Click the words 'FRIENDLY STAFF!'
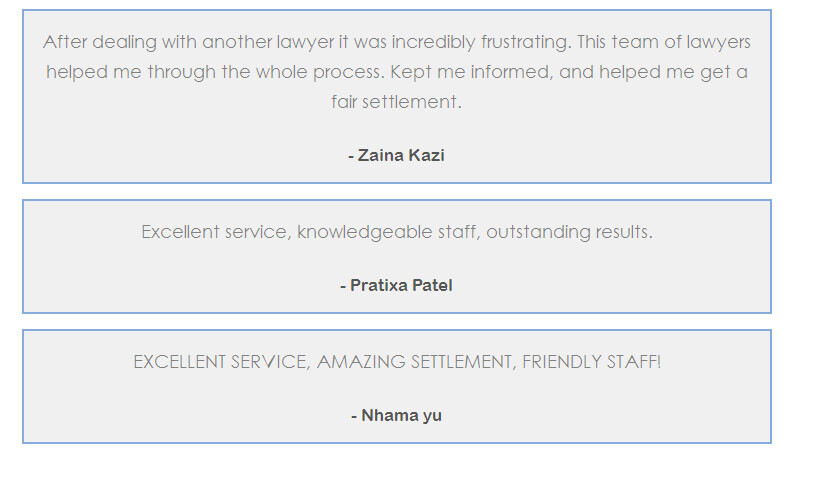The image size is (832, 500). coord(591,362)
